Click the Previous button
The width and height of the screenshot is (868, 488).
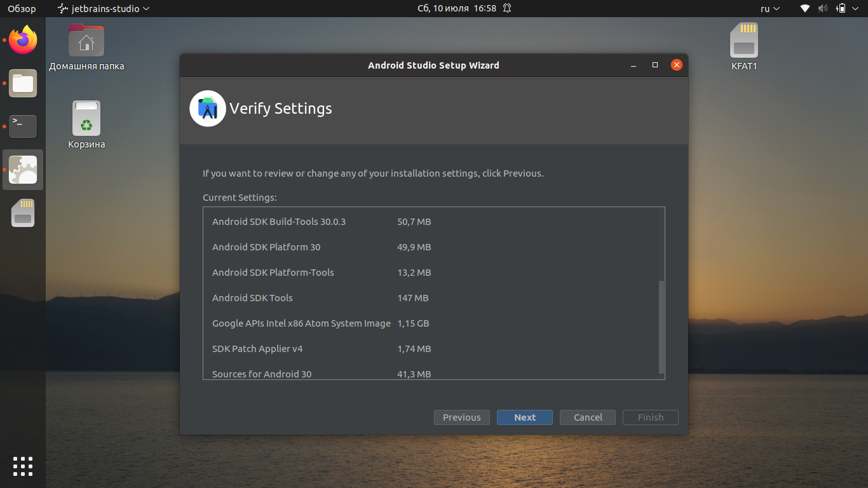pos(462,417)
